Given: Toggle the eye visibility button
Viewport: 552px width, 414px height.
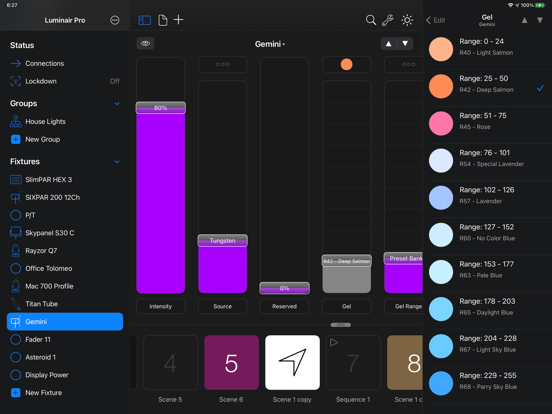Looking at the screenshot, I should (x=145, y=44).
